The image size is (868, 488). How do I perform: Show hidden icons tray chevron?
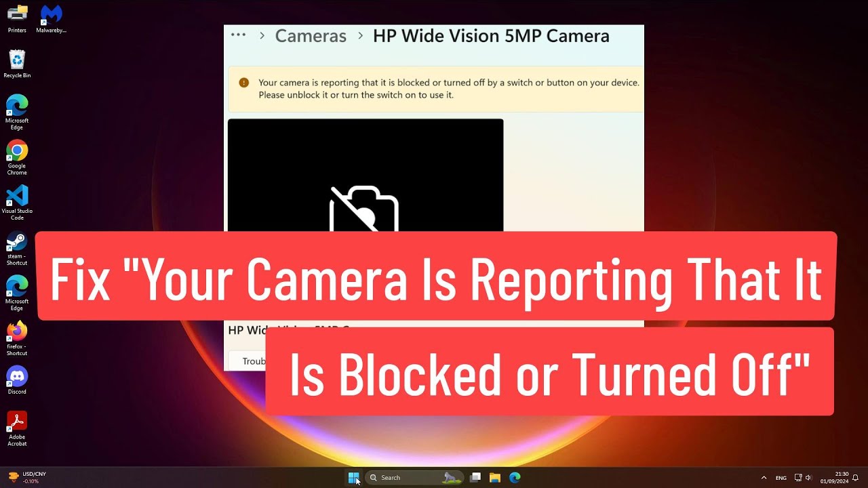click(x=764, y=478)
